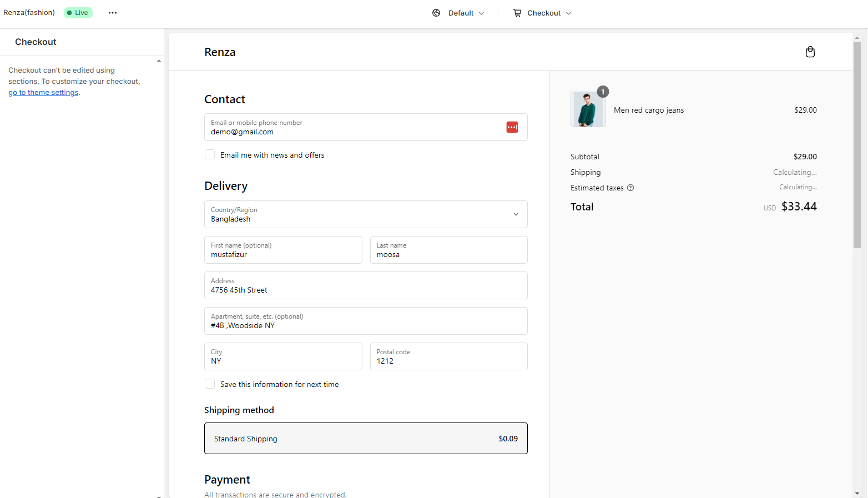The image size is (868, 498).
Task: Click the Address input field
Action: point(366,285)
